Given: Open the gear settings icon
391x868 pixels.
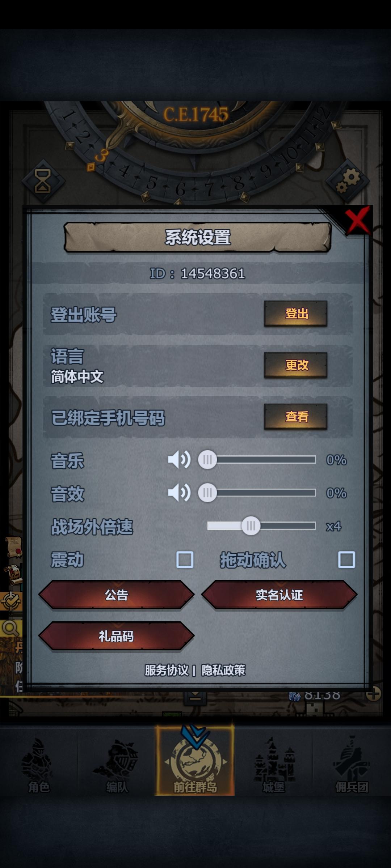Looking at the screenshot, I should pos(348,180).
